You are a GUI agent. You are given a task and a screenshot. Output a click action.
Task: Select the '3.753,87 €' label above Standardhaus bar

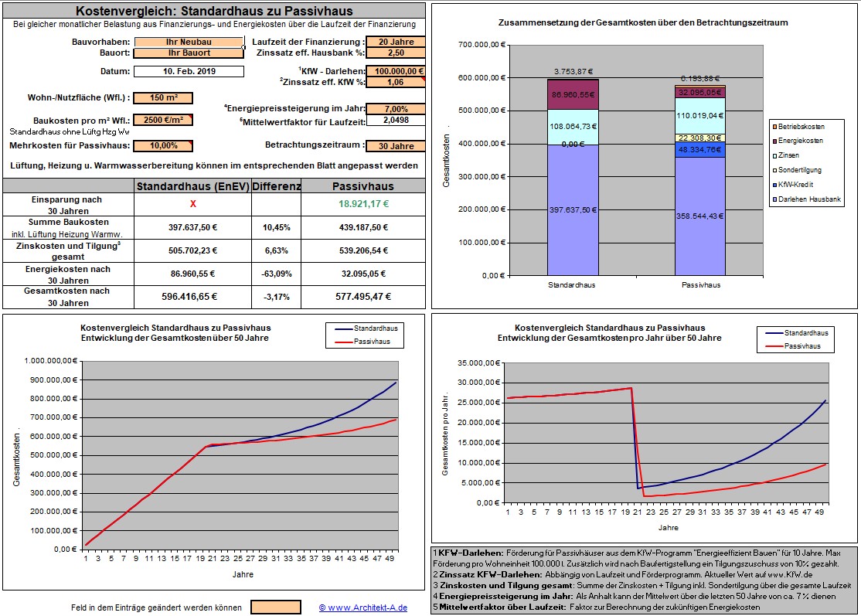click(x=573, y=72)
